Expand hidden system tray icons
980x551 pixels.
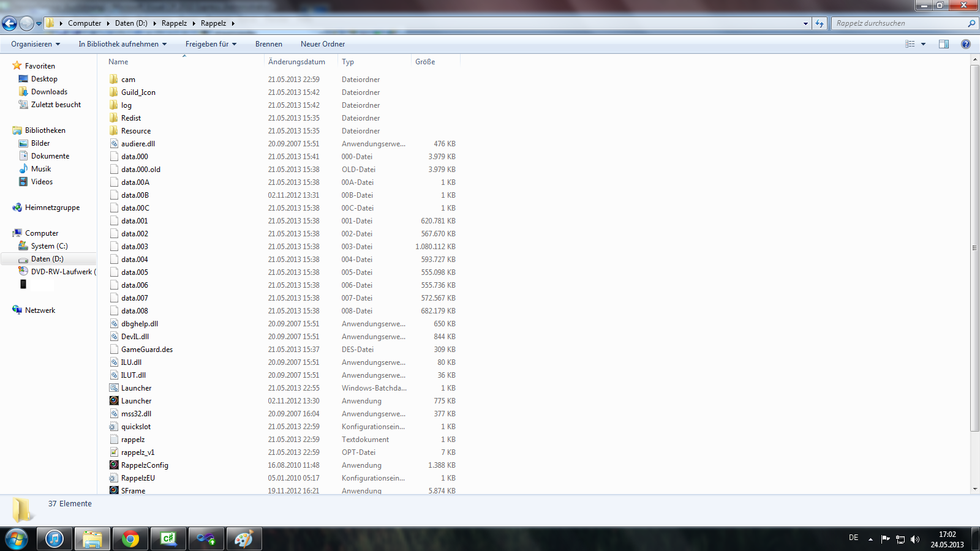pos(870,539)
